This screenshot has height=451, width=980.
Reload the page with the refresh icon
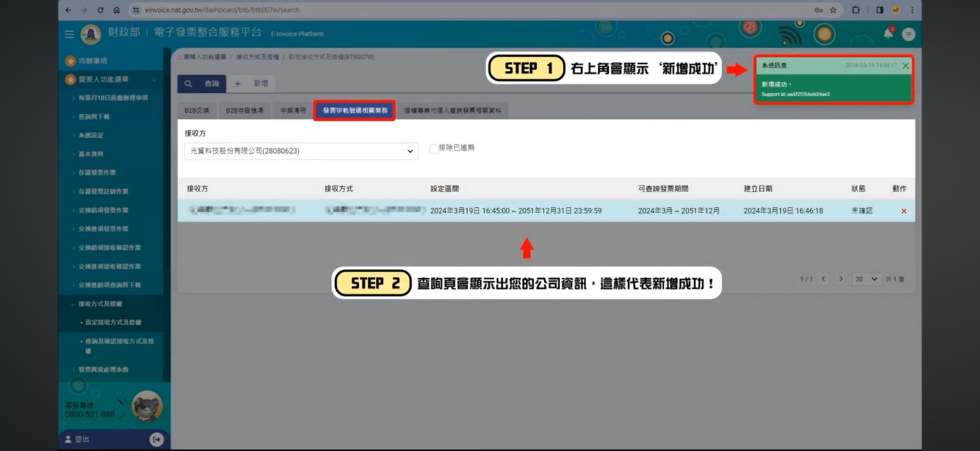(x=101, y=10)
